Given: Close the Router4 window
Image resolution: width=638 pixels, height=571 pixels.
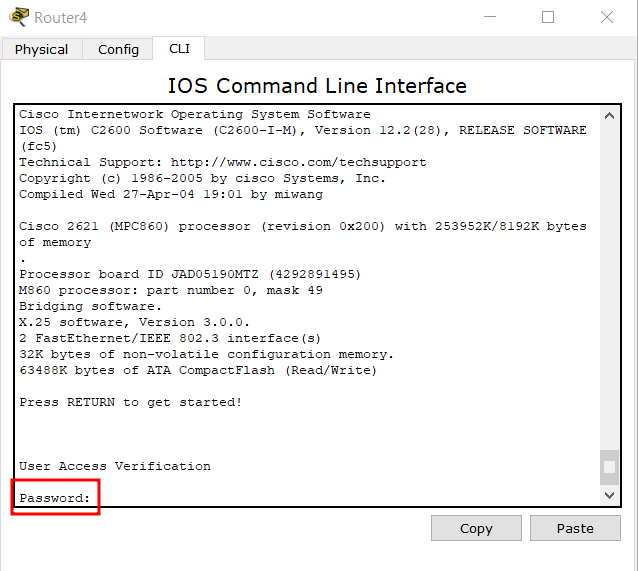Looking at the screenshot, I should [x=607, y=17].
